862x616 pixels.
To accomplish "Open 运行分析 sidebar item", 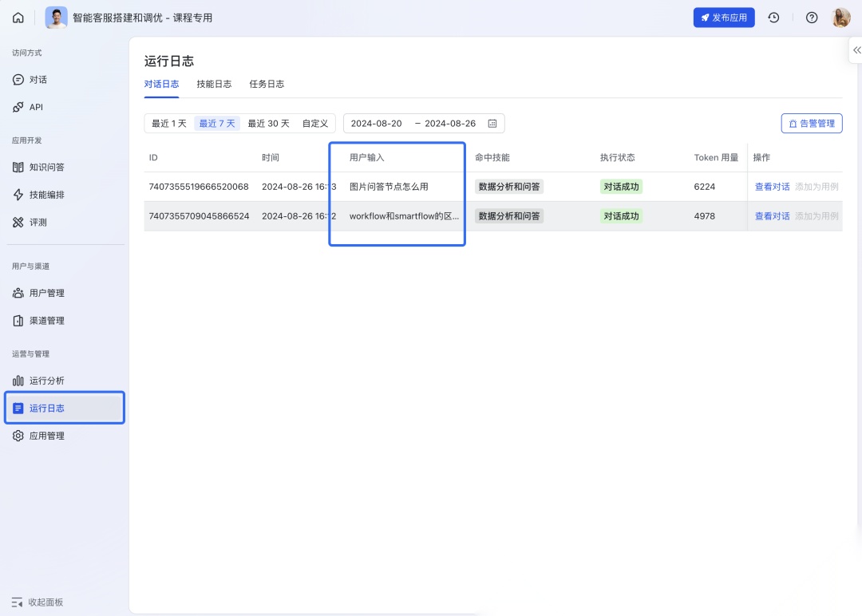I will click(65, 381).
